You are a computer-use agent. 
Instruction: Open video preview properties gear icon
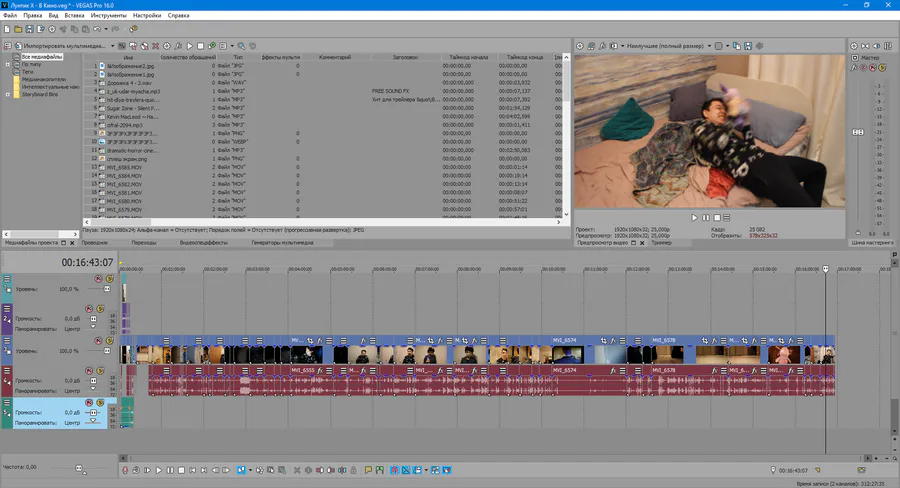pyautogui.click(x=580, y=46)
